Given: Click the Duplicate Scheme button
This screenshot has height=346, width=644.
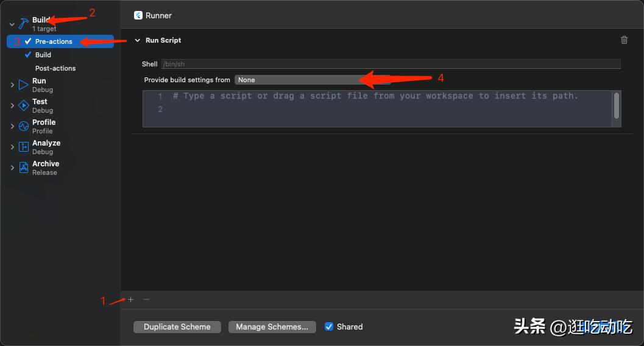Looking at the screenshot, I should [177, 327].
